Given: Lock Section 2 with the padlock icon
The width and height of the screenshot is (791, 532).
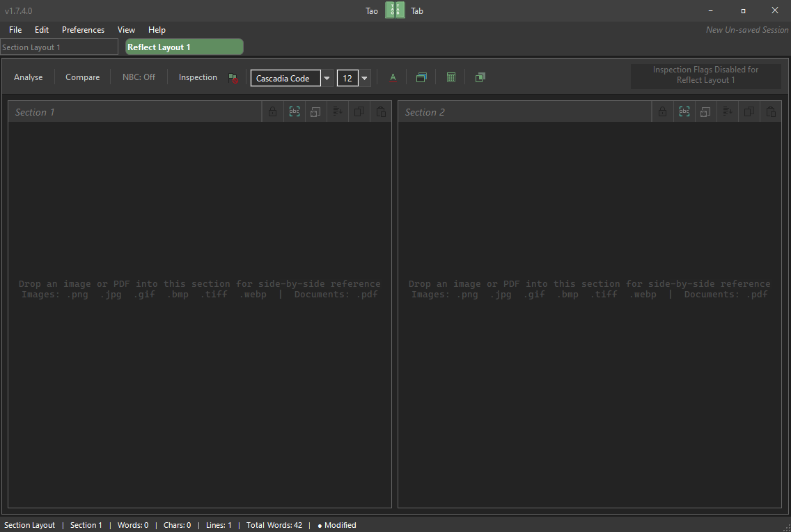Looking at the screenshot, I should click(662, 112).
